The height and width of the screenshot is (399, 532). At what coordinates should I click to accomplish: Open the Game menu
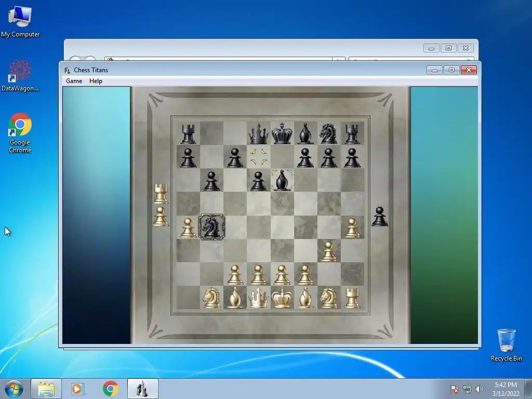point(74,81)
